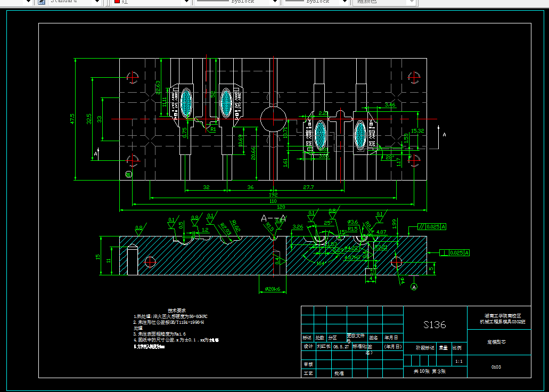
Task: Click the red color swatch in color control
Action: click(117, 2)
